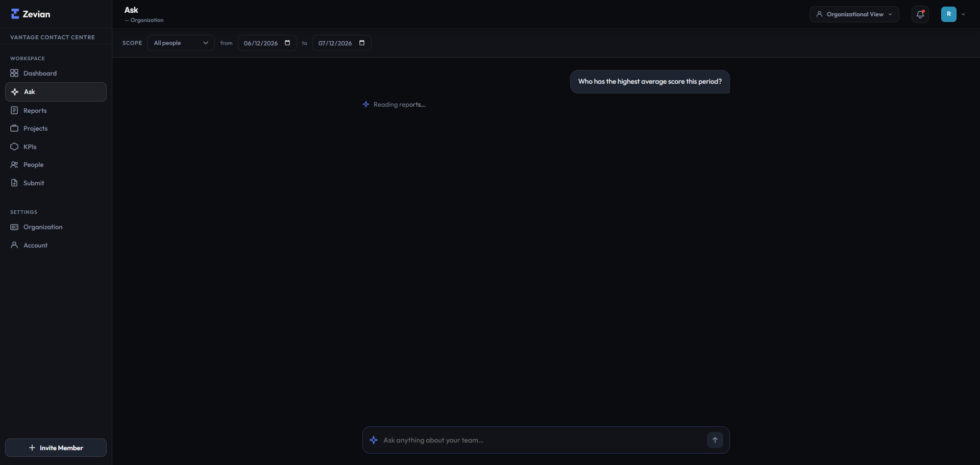Screen dimensions: 980x465
Task: Click the Ask page title
Action: 131,10
